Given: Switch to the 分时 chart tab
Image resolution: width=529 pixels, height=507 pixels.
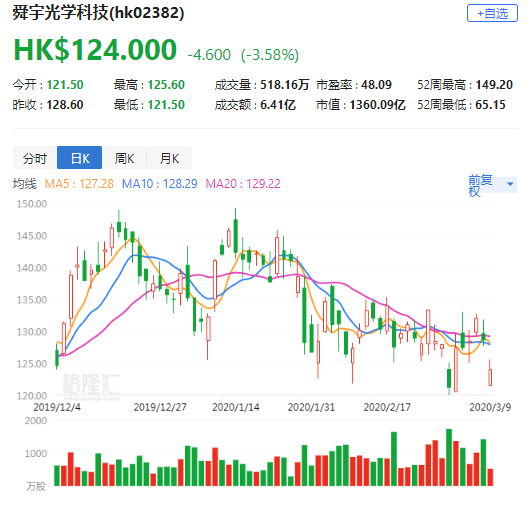Looking at the screenshot, I should click(35, 158).
